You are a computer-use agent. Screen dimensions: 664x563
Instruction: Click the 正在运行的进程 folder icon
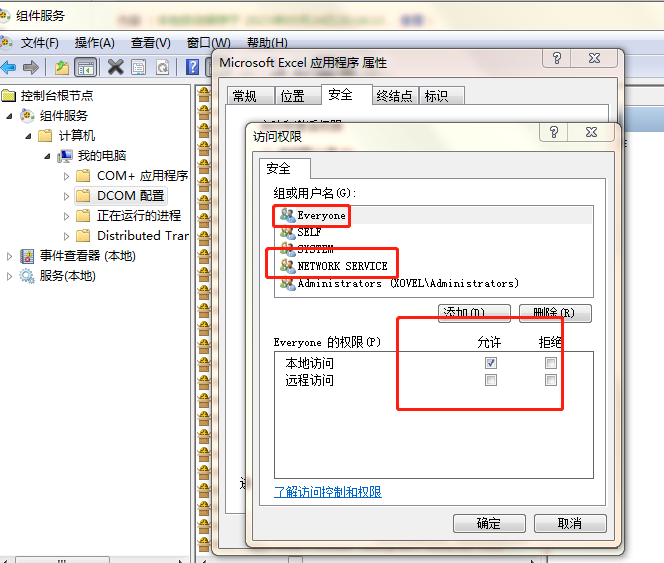click(83, 216)
